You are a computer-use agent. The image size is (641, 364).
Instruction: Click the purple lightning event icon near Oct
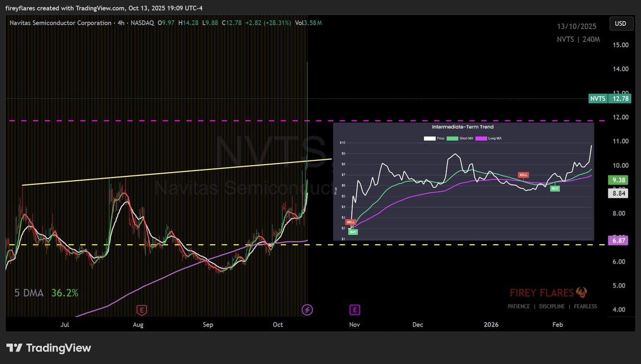click(x=307, y=310)
